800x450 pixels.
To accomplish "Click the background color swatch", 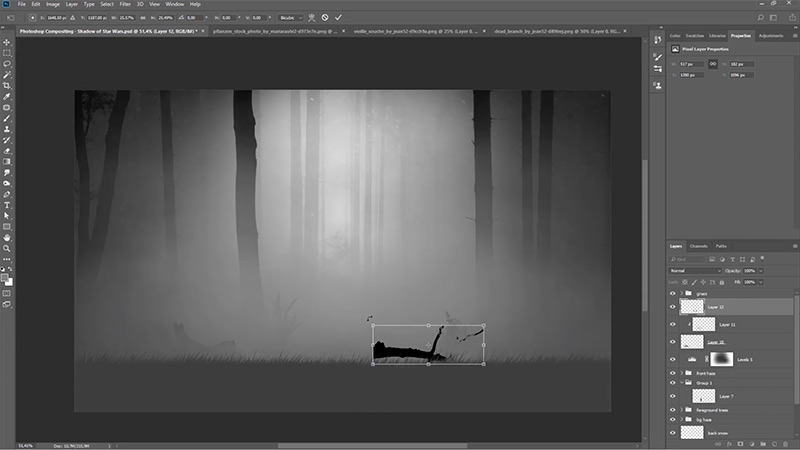I will point(10,283).
